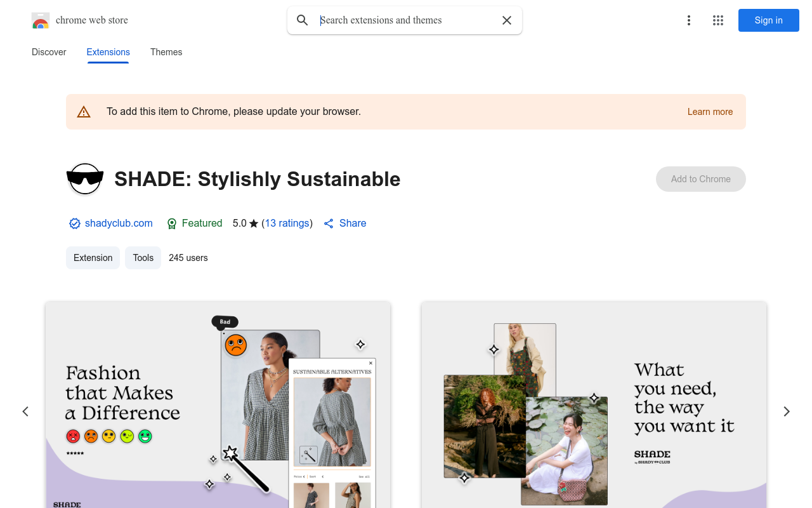The image size is (812, 508).
Task: Open the three-dot overflow menu
Action: click(689, 20)
